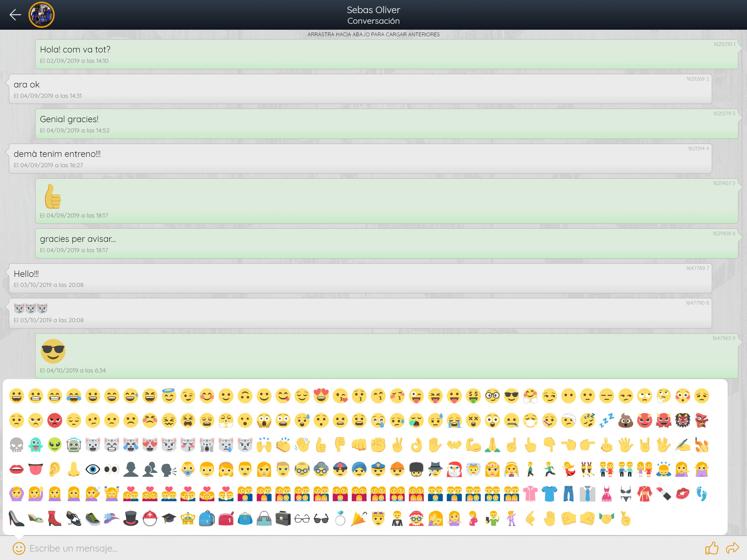Choose the skull emoji
The image size is (747, 560).
(x=17, y=445)
